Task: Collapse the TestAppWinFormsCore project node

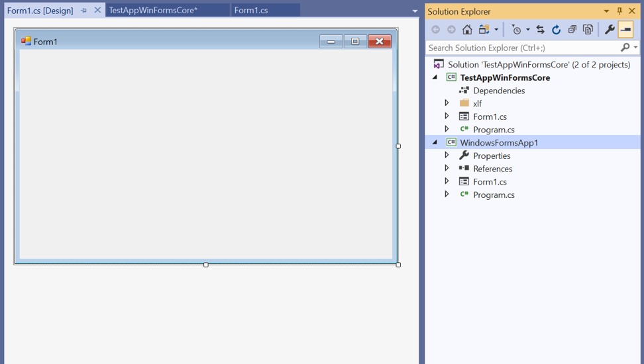Action: point(435,77)
